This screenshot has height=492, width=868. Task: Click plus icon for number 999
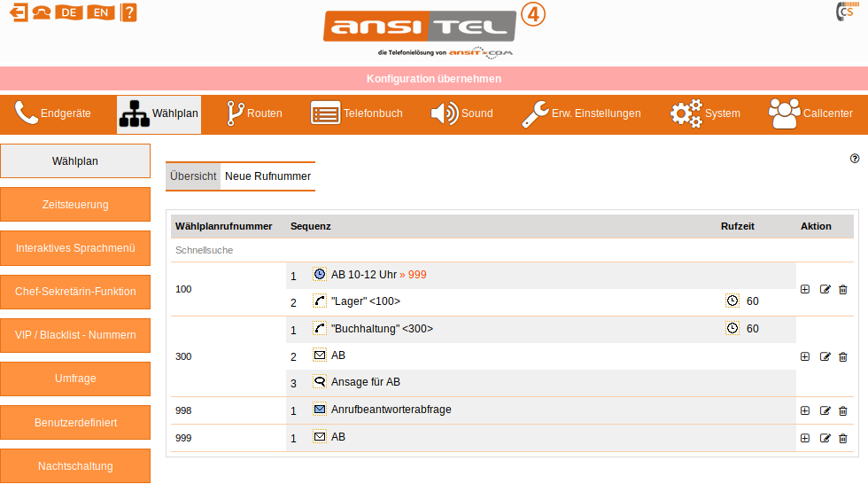click(805, 438)
